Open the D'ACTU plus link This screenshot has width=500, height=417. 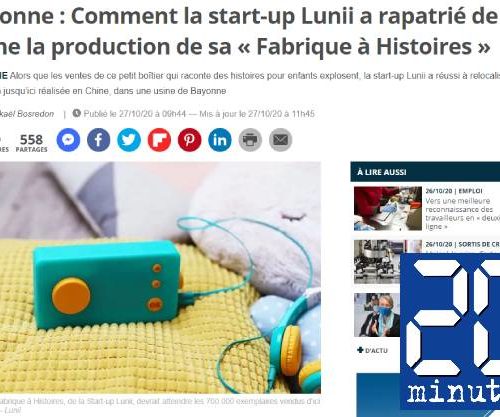click(372, 350)
